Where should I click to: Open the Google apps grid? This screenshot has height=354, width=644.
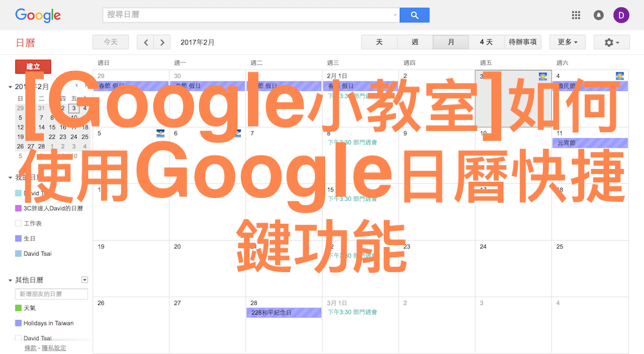pos(576,15)
